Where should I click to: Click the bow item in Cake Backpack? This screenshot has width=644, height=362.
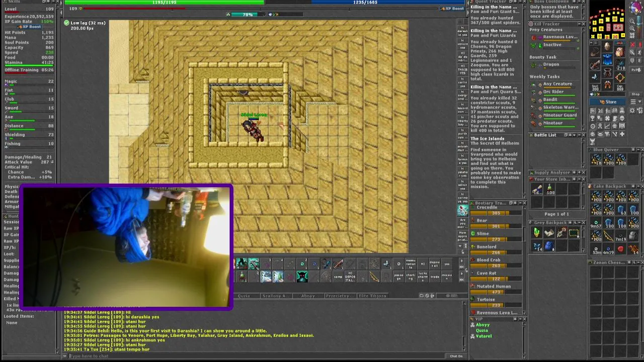tap(608, 236)
